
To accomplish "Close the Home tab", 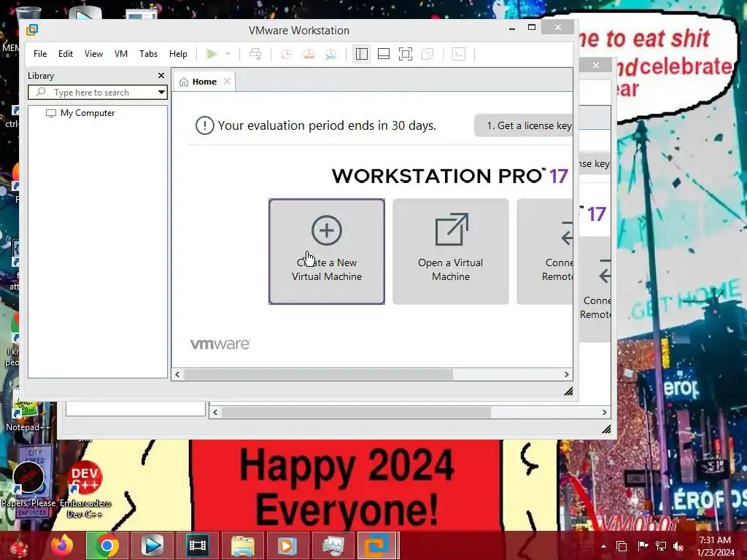I will (228, 82).
